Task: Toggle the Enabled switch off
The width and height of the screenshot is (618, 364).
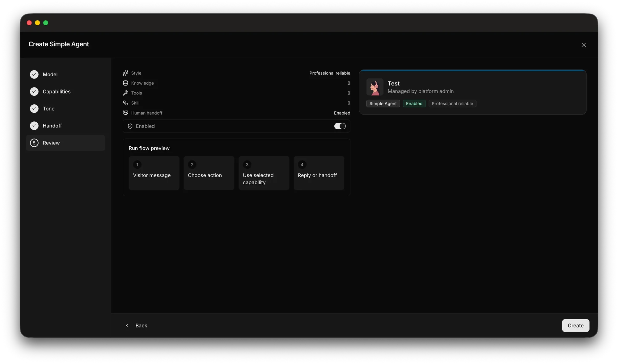Action: (340, 126)
